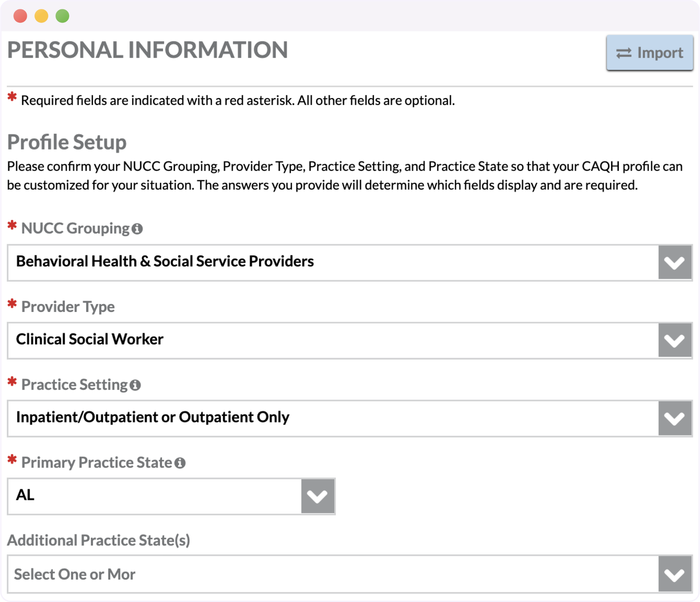Open the Primary Practice State dropdown
The width and height of the screenshot is (700, 602).
click(171, 496)
